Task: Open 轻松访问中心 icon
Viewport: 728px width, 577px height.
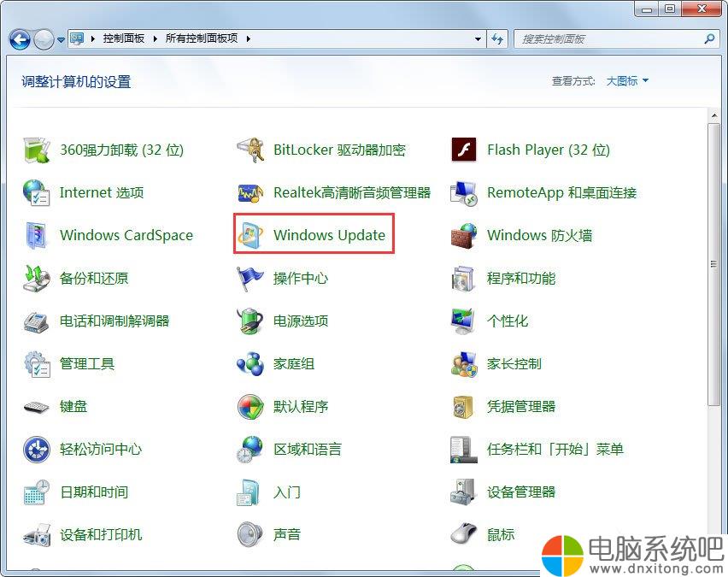Action: point(36,450)
